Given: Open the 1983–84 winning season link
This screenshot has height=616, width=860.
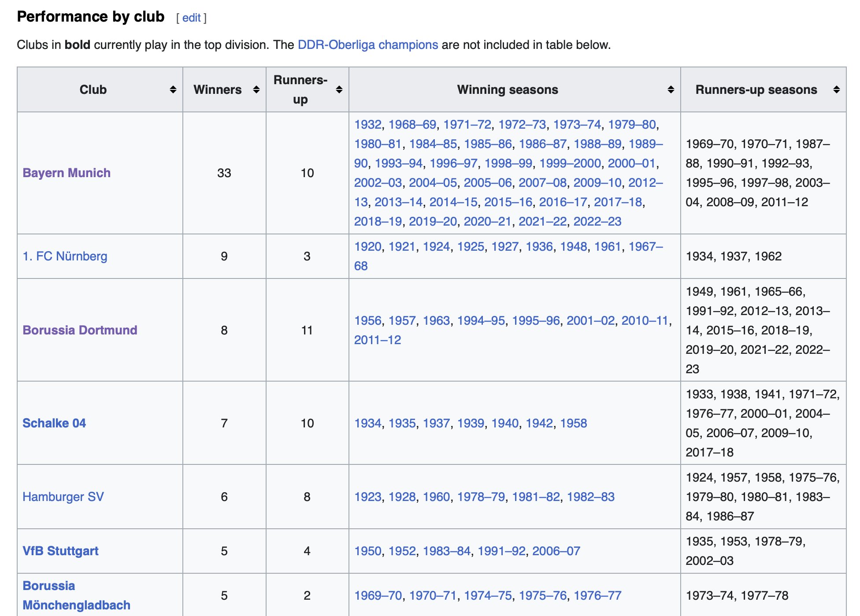Looking at the screenshot, I should click(x=447, y=551).
